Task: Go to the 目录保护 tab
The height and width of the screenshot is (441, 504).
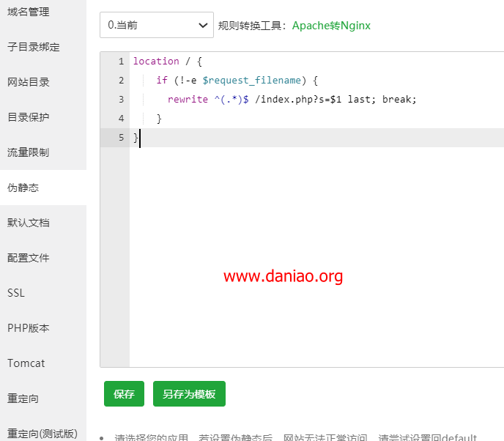Action: (43, 117)
